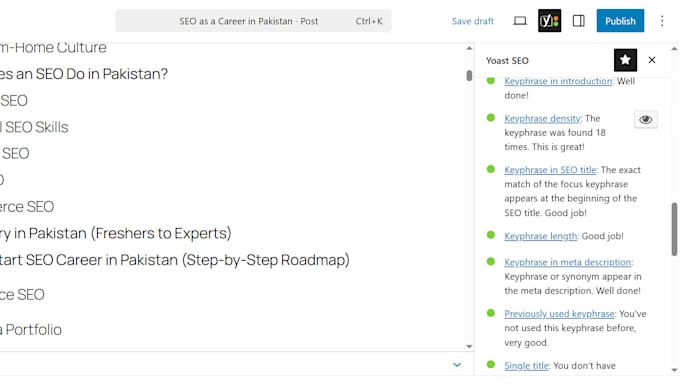The height and width of the screenshot is (392, 680).
Task: Click 'Good job!' beside Keyphrase length
Action: click(602, 236)
